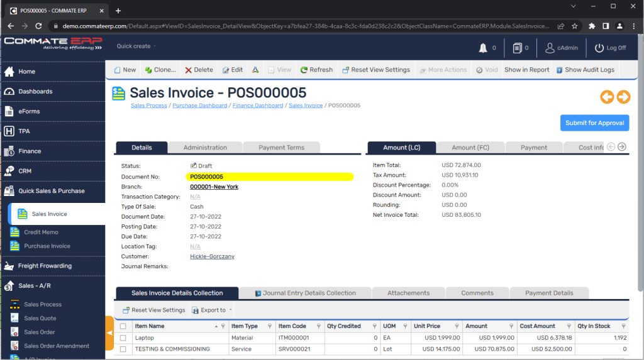Open the documents counter icon
The image size is (644, 360).
517,48
